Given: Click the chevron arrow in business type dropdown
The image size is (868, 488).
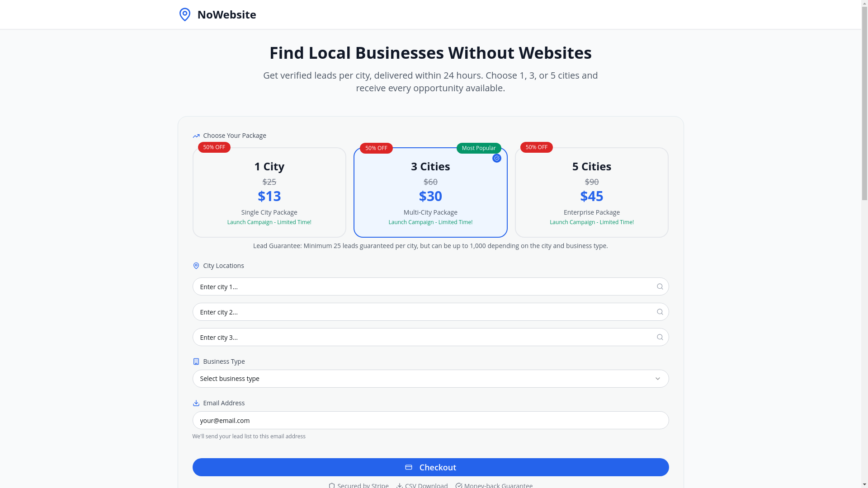Looking at the screenshot, I should tap(658, 379).
